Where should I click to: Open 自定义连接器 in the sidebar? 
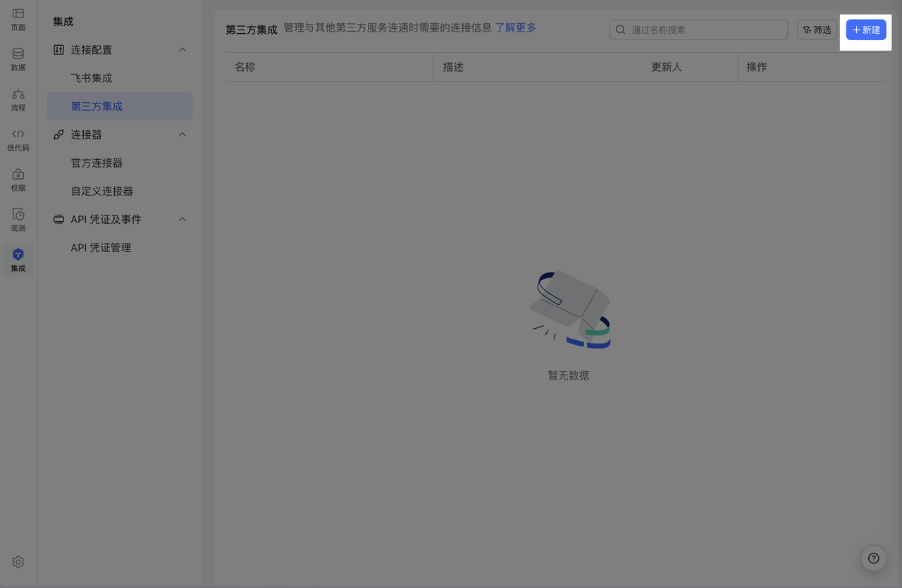click(x=120, y=191)
